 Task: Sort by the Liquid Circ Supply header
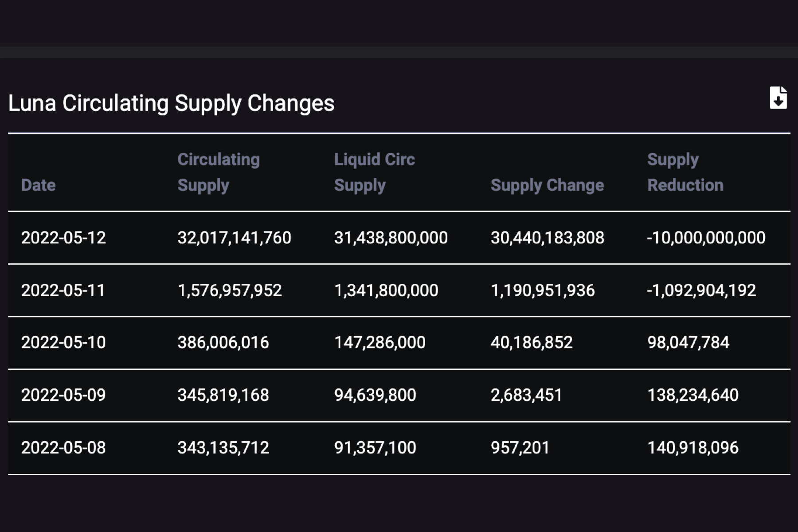[x=375, y=172]
